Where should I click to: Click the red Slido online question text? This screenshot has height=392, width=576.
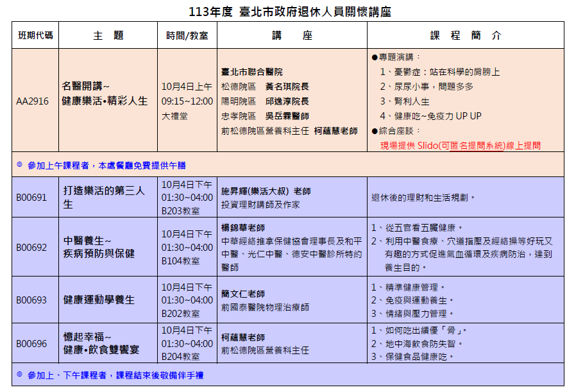(460, 146)
